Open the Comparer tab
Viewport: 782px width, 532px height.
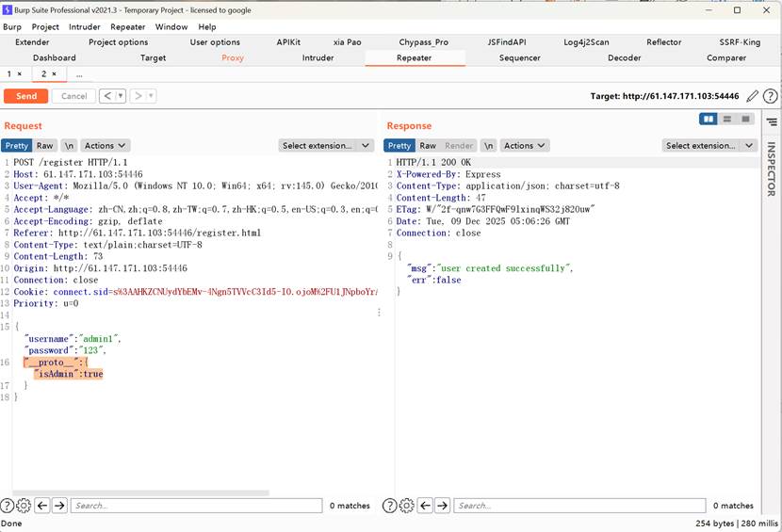pyautogui.click(x=726, y=57)
